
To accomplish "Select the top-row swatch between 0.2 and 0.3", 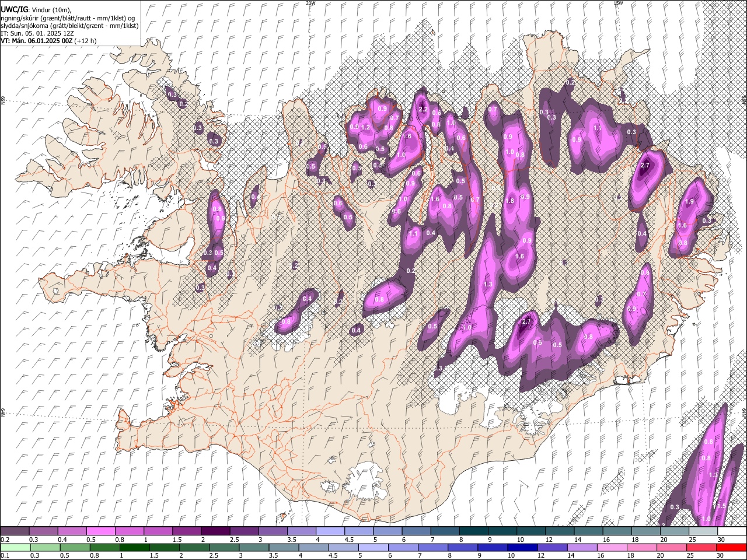I will coord(15,531).
